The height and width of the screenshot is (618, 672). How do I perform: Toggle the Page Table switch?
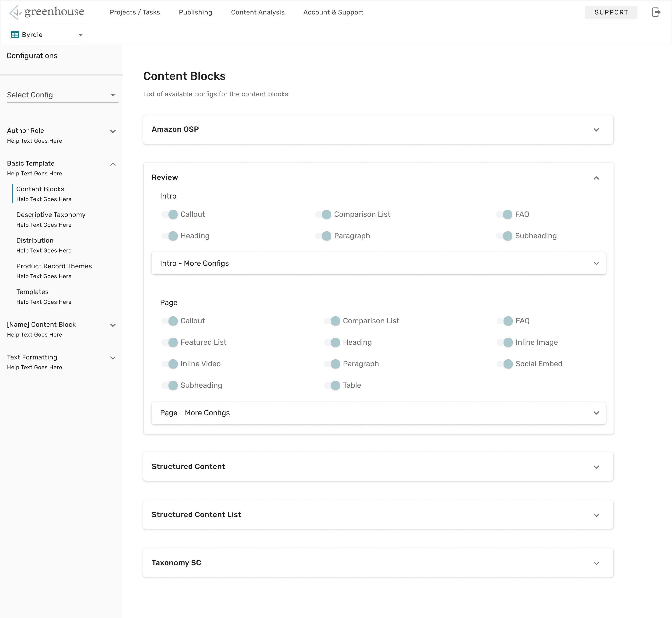(x=332, y=385)
